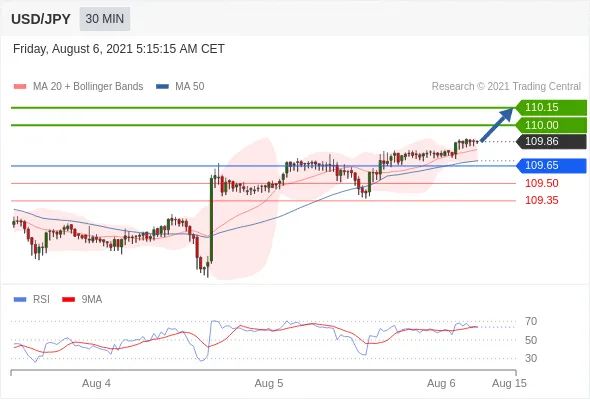Click the blue RSI legend swatch
The width and height of the screenshot is (590, 400).
pos(20,300)
